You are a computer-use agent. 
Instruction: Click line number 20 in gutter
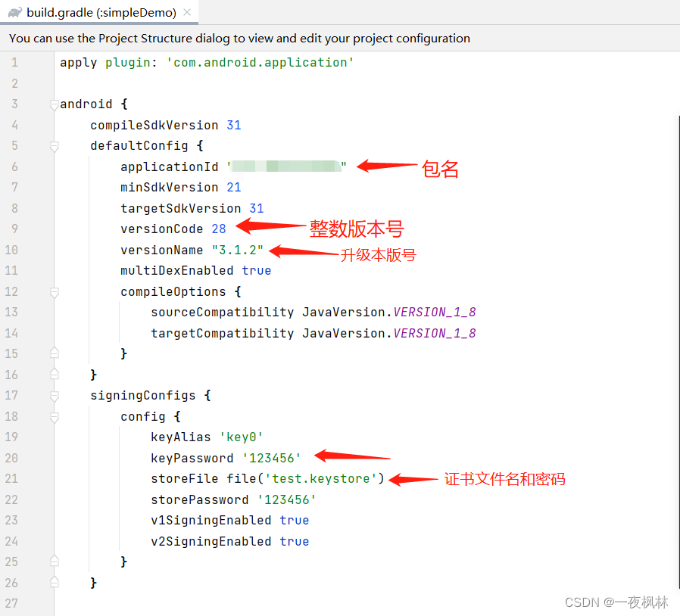11,458
